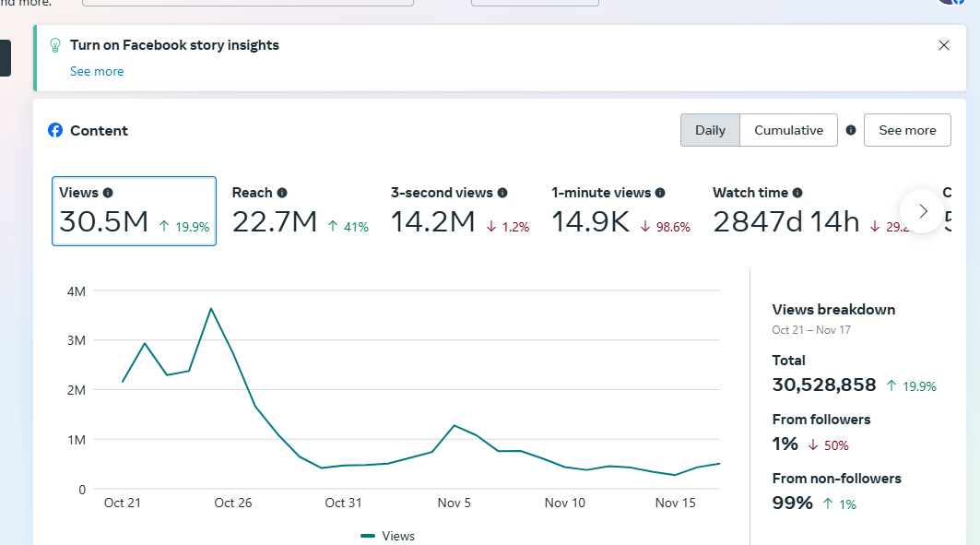Click the info icon next to Reach

[x=282, y=193]
